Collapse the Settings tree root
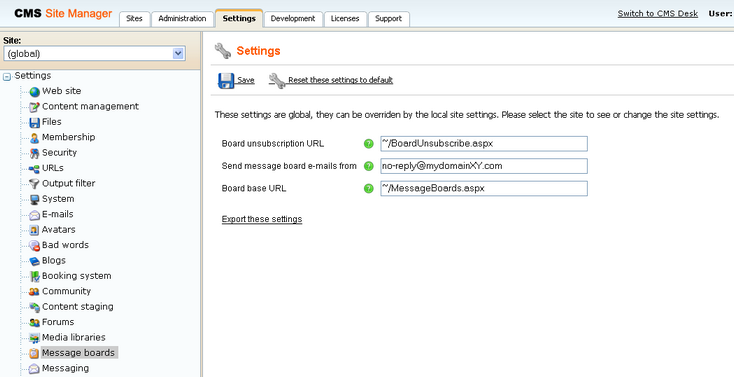This screenshot has height=377, width=734. (x=7, y=77)
